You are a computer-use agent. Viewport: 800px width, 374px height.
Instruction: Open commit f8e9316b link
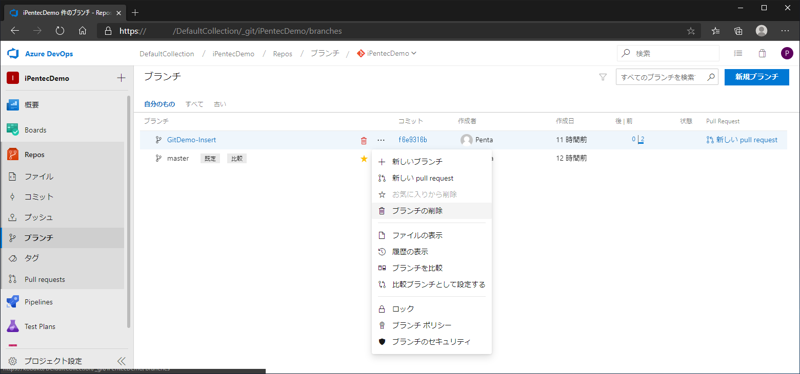[x=413, y=140]
